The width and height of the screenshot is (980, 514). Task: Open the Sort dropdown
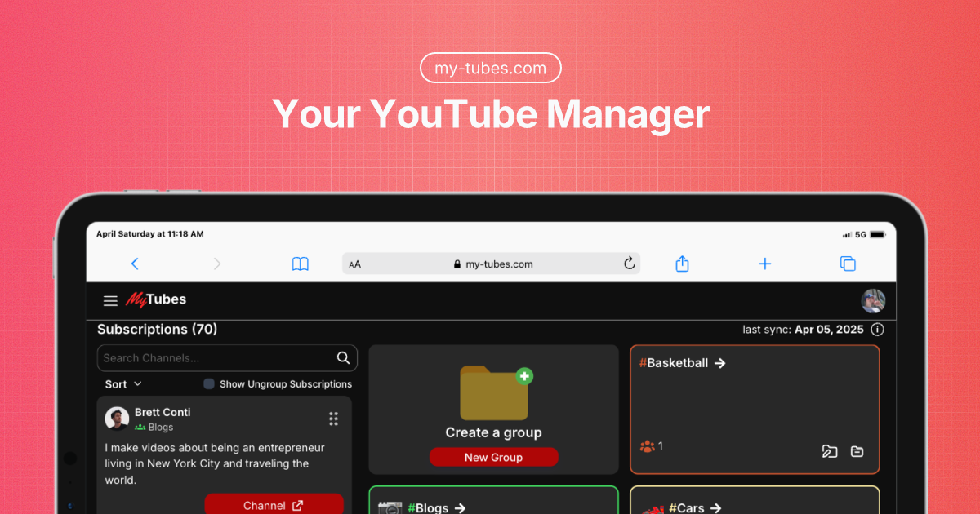point(121,383)
